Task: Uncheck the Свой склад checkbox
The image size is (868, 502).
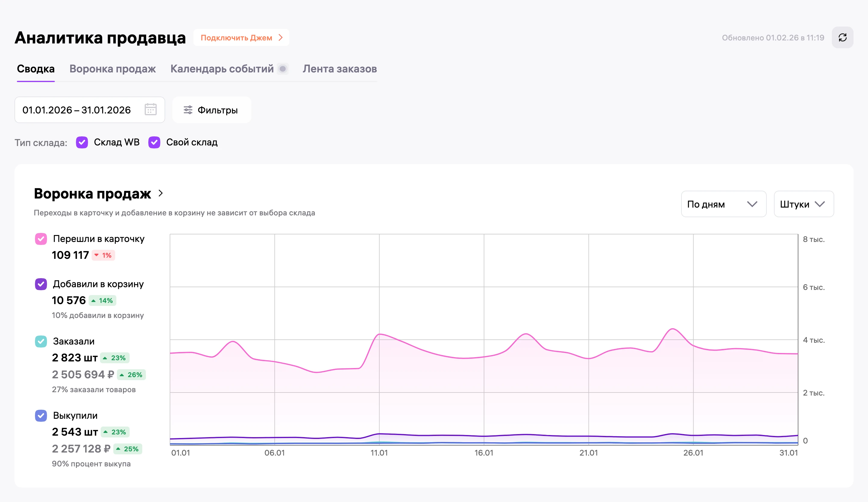Action: point(154,142)
